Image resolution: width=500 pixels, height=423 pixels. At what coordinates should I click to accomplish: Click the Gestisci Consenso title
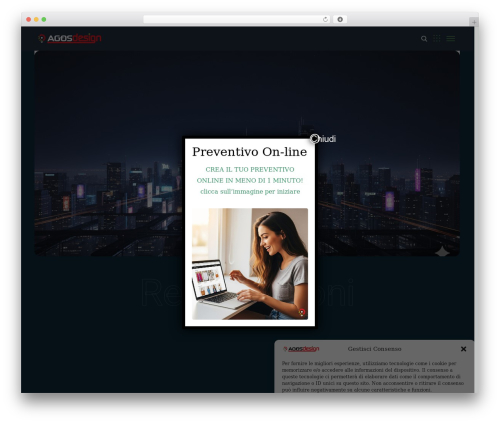[374, 349]
